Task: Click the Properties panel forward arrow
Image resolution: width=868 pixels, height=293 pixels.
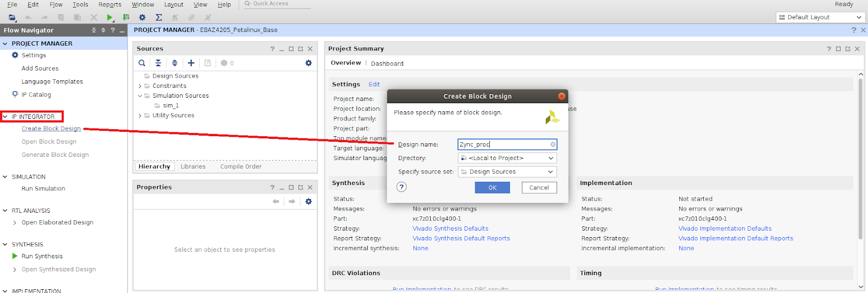Action: (x=292, y=201)
